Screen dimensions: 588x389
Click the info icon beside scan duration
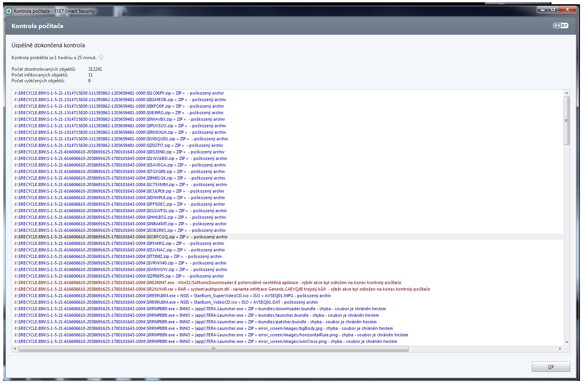coord(101,58)
